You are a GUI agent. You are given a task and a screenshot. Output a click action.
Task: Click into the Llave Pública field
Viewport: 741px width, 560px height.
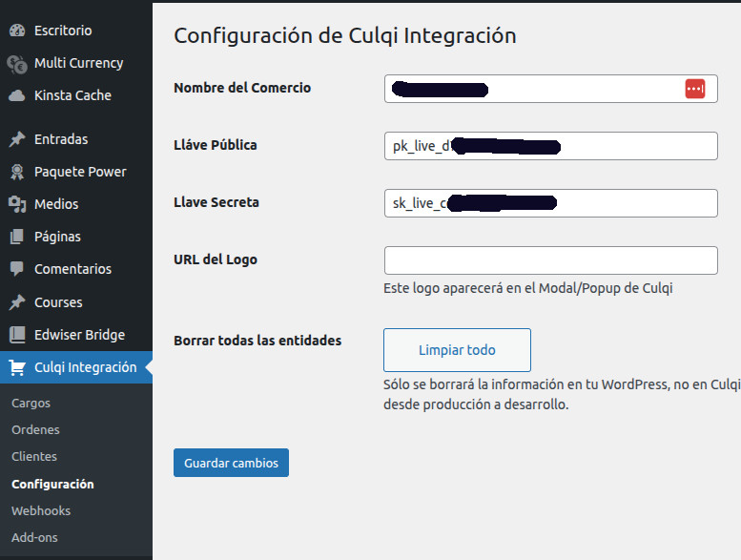coord(551,146)
